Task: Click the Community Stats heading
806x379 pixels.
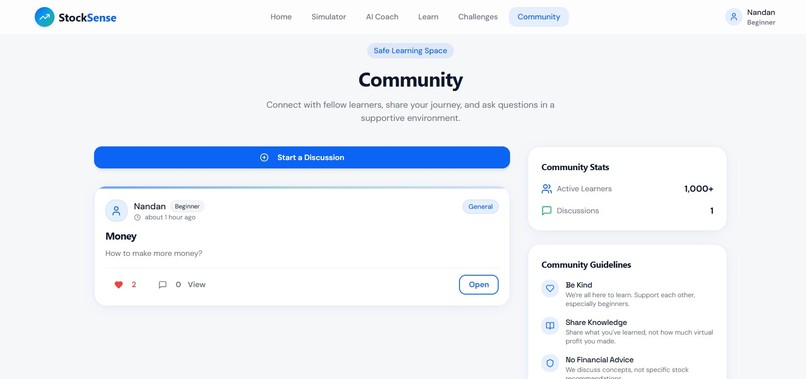Action: (x=575, y=167)
